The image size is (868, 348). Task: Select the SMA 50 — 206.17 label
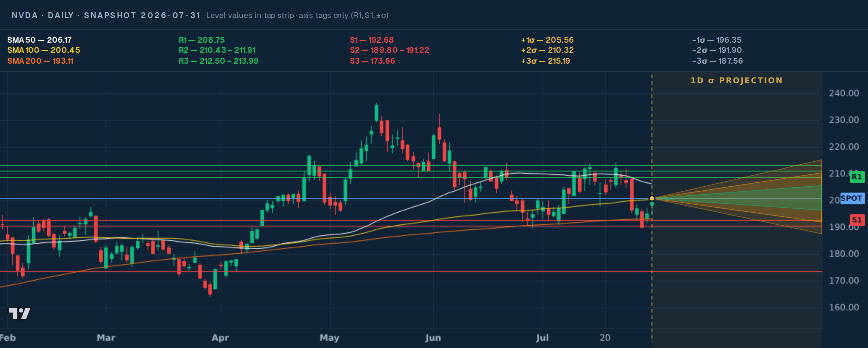39,40
